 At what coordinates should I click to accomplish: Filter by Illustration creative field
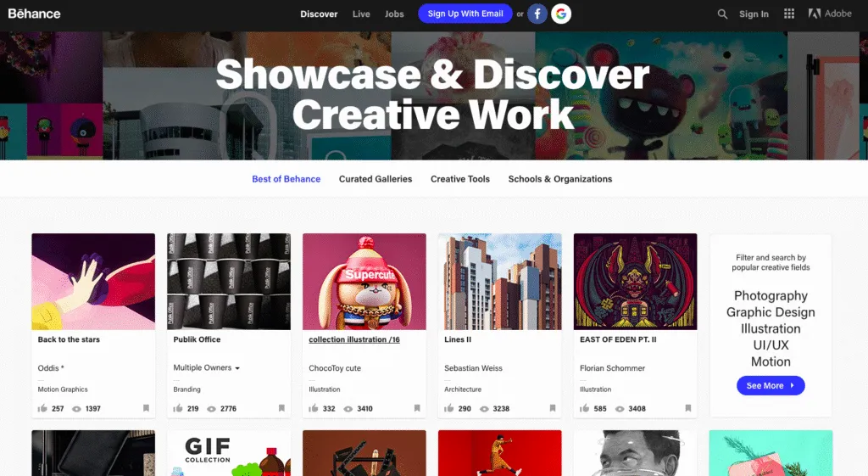click(x=771, y=328)
